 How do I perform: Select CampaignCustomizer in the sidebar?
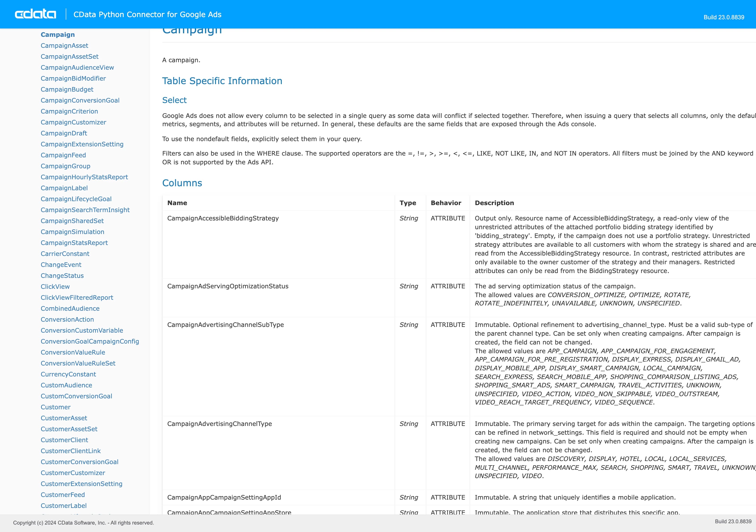coord(73,122)
